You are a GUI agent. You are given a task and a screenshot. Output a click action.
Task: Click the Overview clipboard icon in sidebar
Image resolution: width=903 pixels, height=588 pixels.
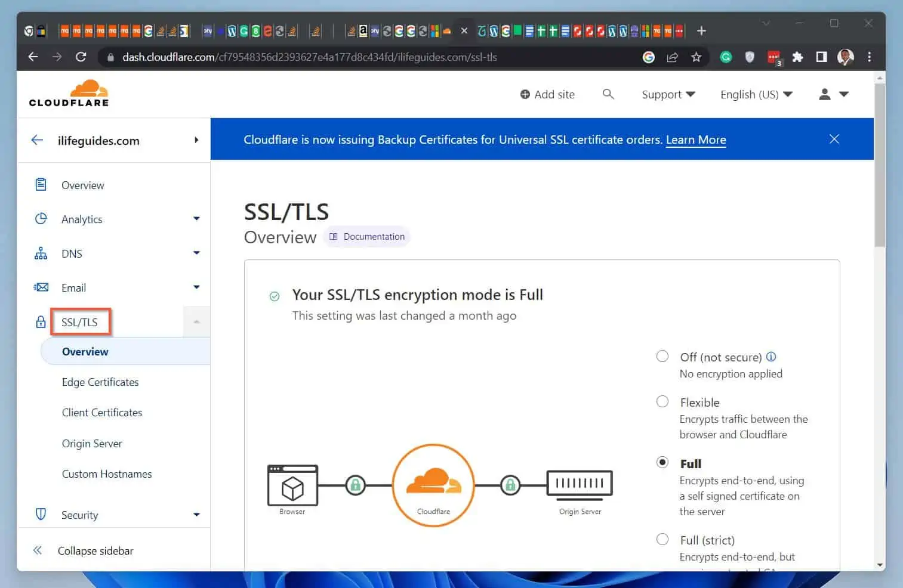click(x=41, y=185)
